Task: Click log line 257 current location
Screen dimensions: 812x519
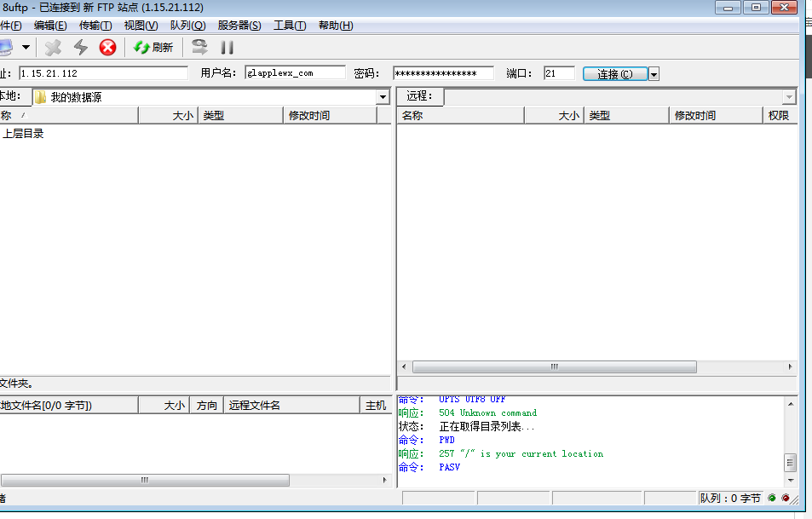Action: (521, 453)
